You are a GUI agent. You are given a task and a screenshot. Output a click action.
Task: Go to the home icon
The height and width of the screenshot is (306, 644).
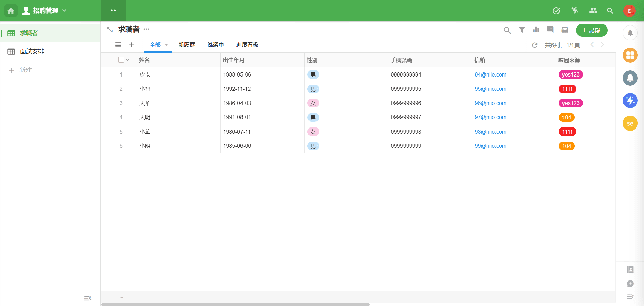coord(11,11)
